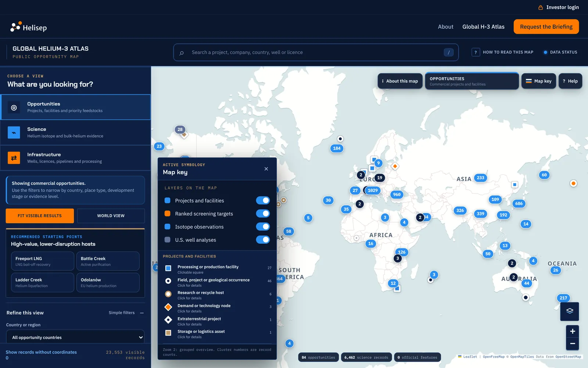
Task: Click the 6,462 science records pill
Action: tap(366, 357)
